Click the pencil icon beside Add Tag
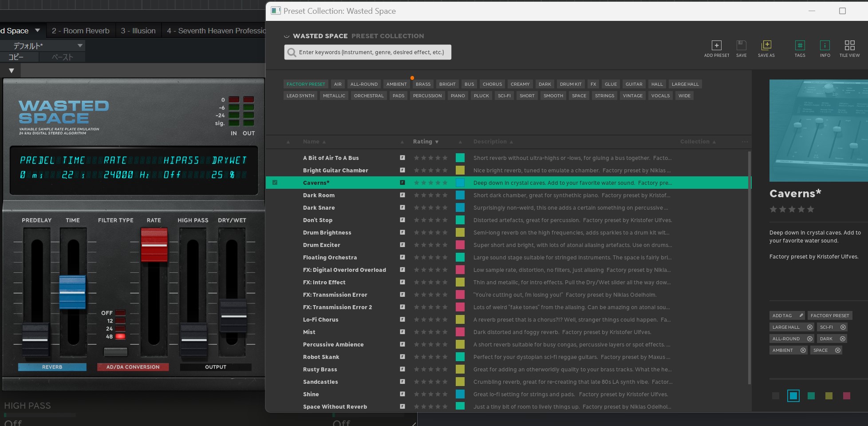This screenshot has height=426, width=868. click(801, 315)
